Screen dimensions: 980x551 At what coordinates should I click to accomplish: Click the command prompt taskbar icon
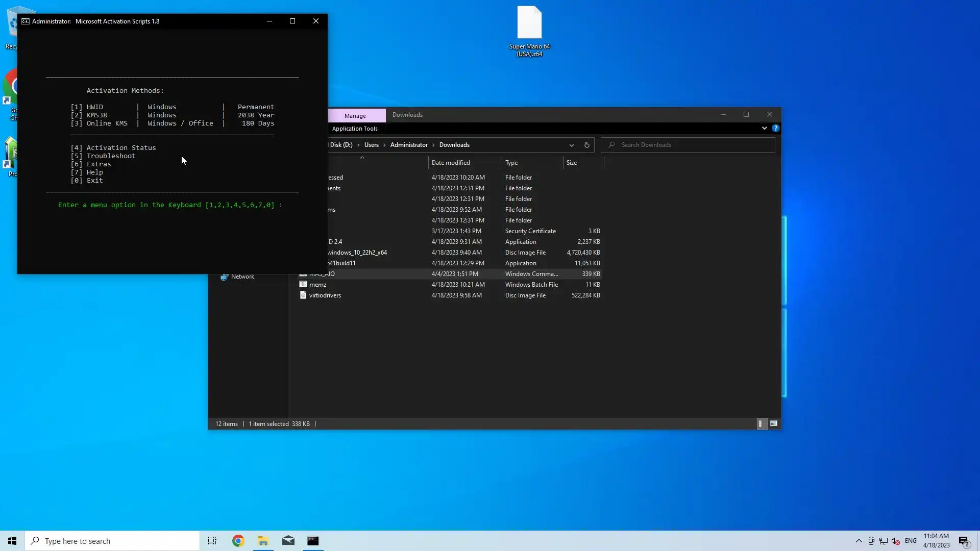pyautogui.click(x=313, y=541)
